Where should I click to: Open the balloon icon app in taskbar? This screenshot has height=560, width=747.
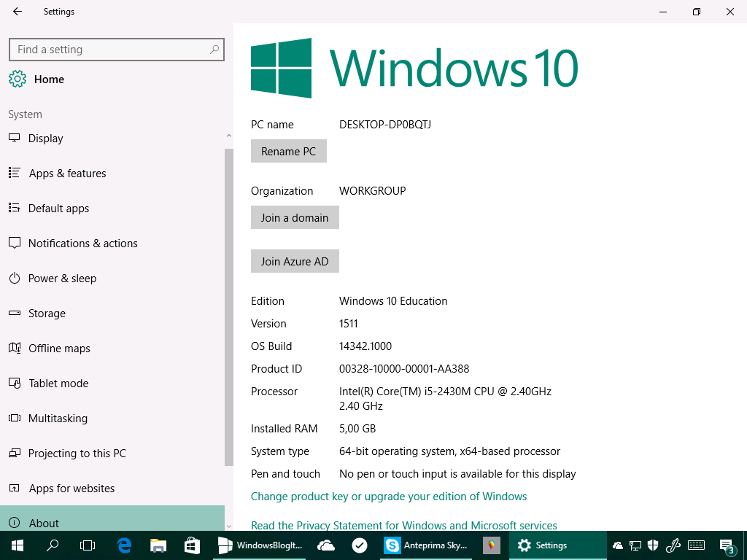coord(492,545)
